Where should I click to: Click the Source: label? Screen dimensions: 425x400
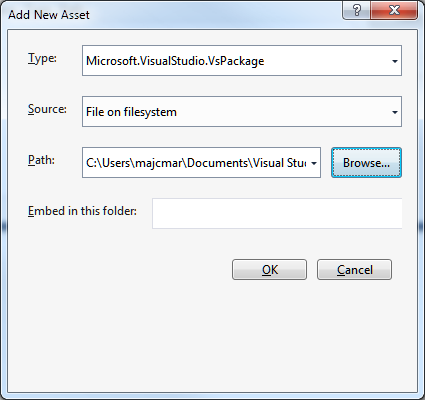pos(47,109)
